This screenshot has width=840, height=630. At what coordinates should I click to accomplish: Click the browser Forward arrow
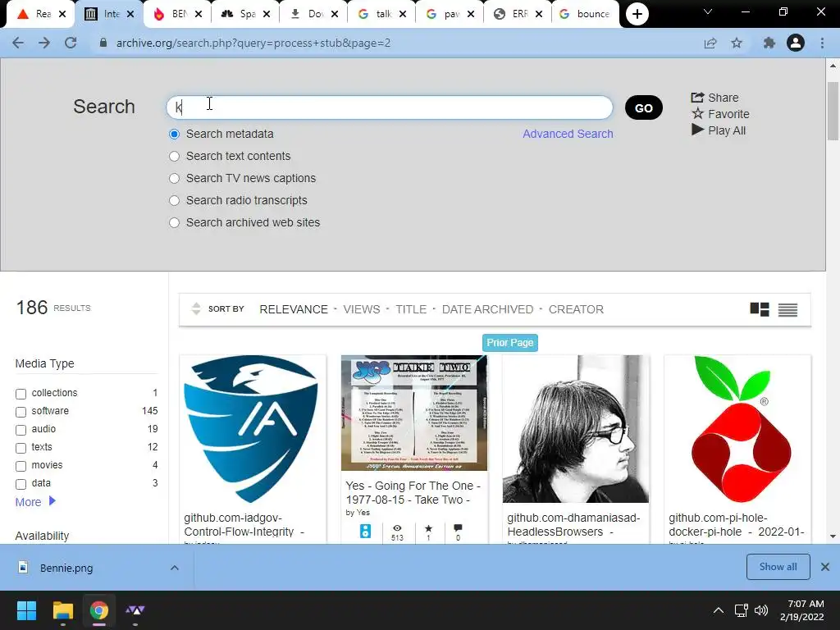tap(44, 43)
